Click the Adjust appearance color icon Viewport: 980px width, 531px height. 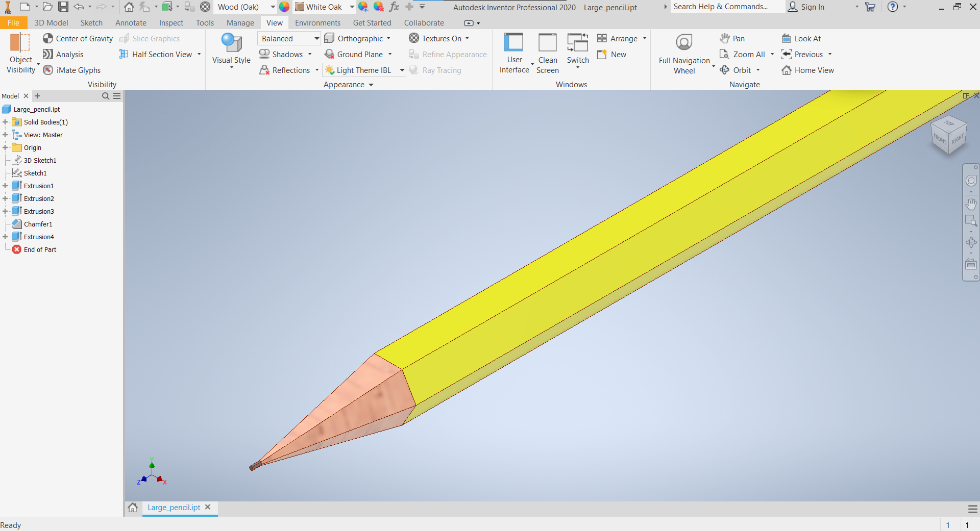coord(363,7)
